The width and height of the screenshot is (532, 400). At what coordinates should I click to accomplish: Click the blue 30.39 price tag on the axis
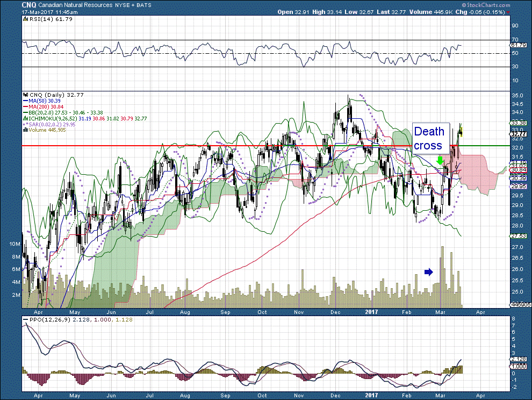point(519,178)
